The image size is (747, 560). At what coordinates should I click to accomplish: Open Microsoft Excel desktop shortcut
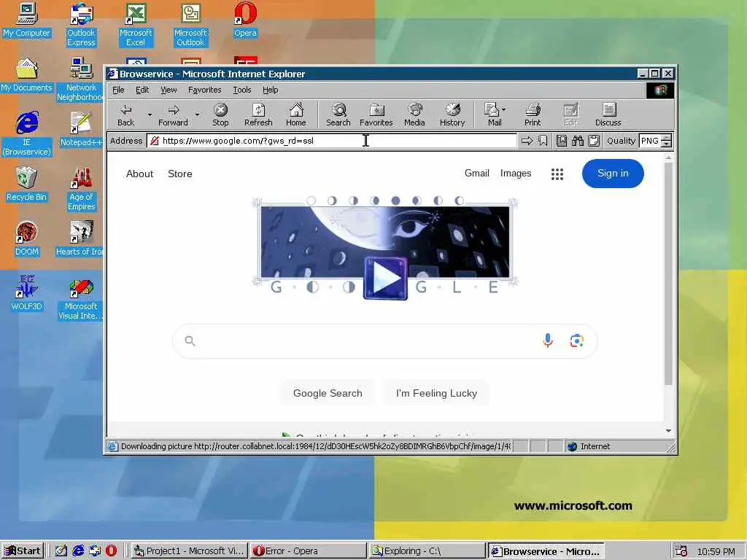click(136, 25)
